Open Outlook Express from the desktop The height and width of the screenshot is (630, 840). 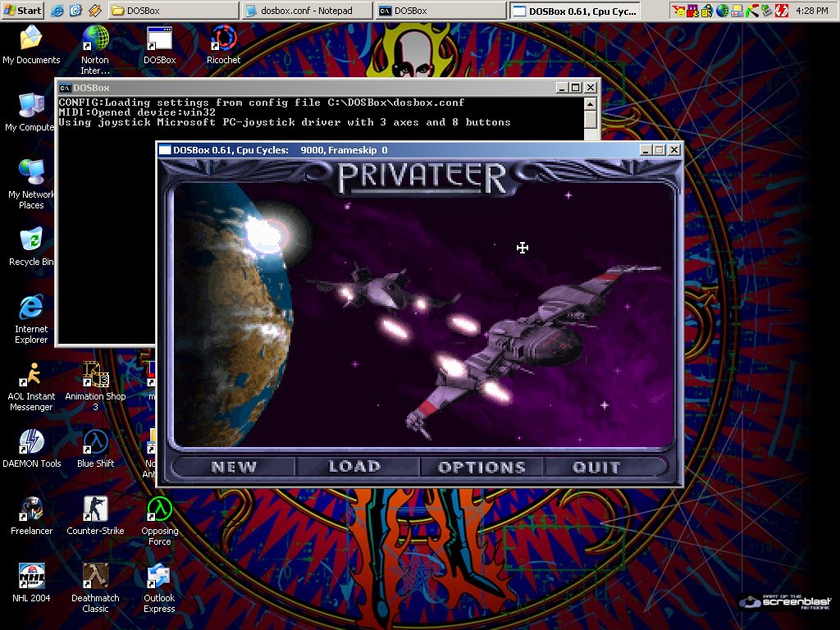click(x=159, y=577)
